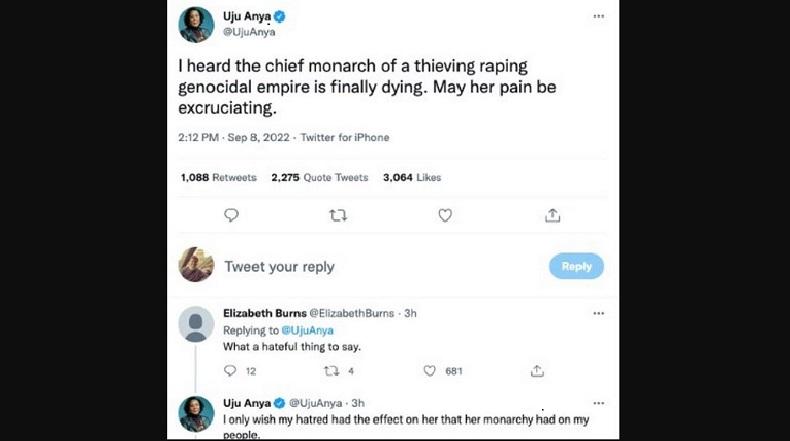View the 1,088 Retweets list

pyautogui.click(x=218, y=177)
